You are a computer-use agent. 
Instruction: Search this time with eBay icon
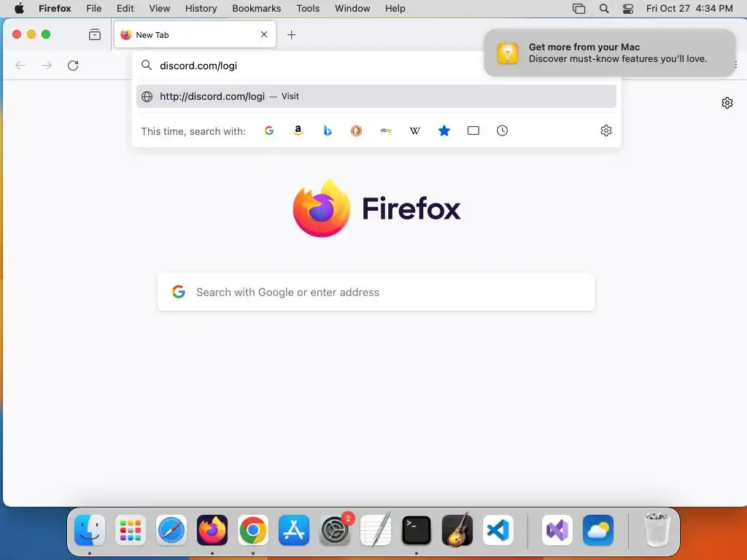[386, 131]
